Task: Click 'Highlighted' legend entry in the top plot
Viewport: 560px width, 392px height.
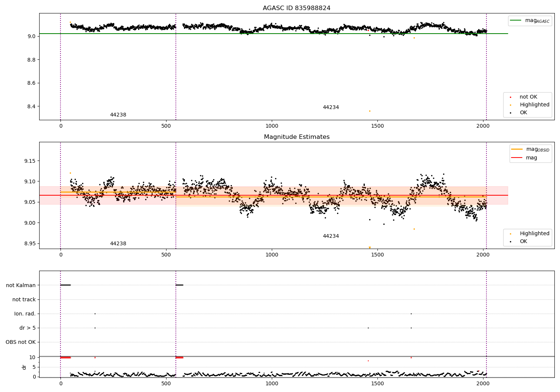Action: 529,105
